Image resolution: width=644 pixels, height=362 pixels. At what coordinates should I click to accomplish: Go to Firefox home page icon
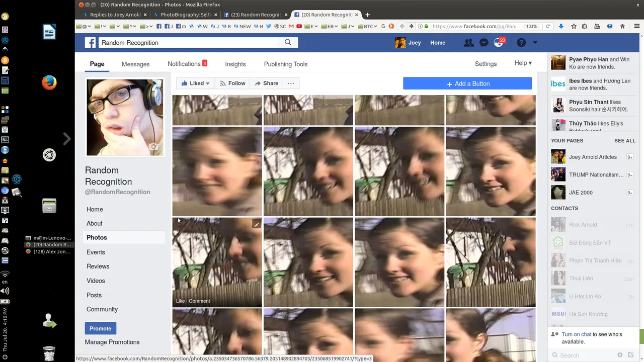pyautogui.click(x=622, y=26)
